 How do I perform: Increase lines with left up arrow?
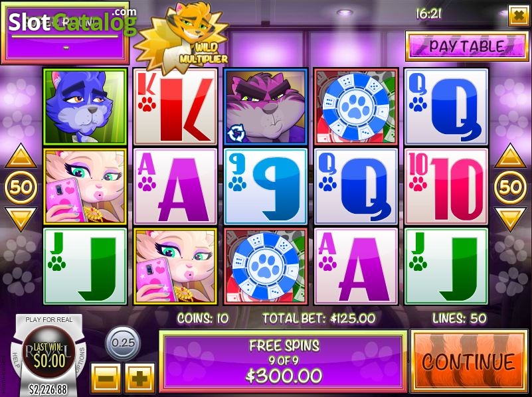[x=21, y=156]
